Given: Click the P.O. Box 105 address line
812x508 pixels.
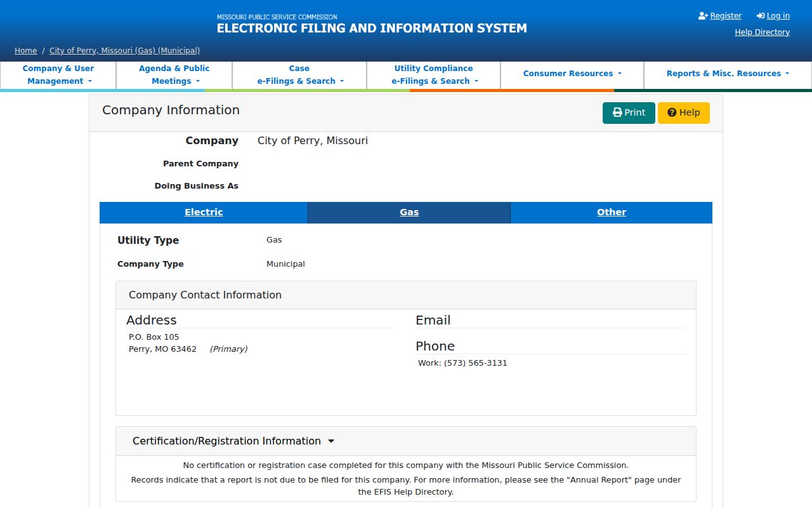Looking at the screenshot, I should [154, 337].
